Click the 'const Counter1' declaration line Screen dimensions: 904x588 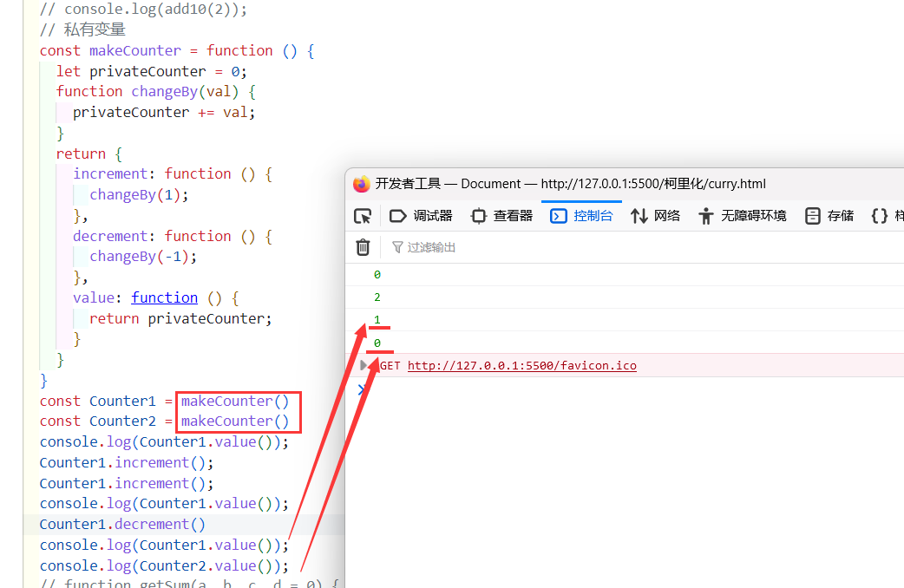click(x=164, y=402)
